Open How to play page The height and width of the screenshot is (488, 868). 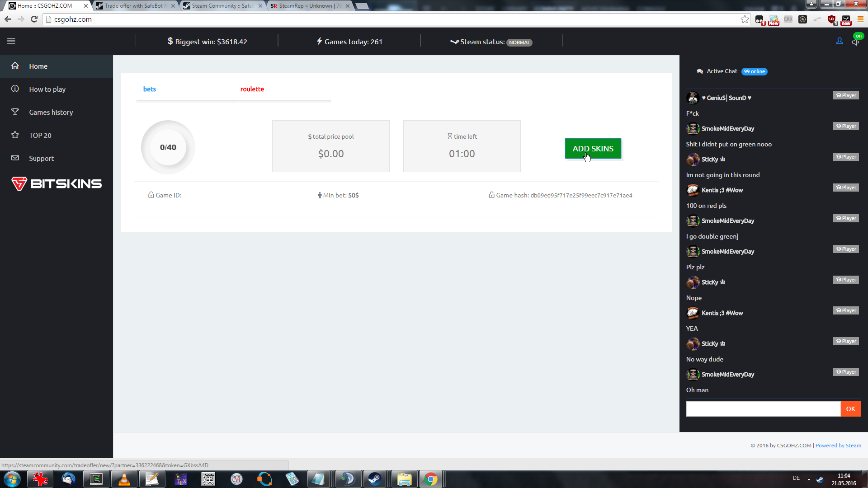[x=47, y=89]
